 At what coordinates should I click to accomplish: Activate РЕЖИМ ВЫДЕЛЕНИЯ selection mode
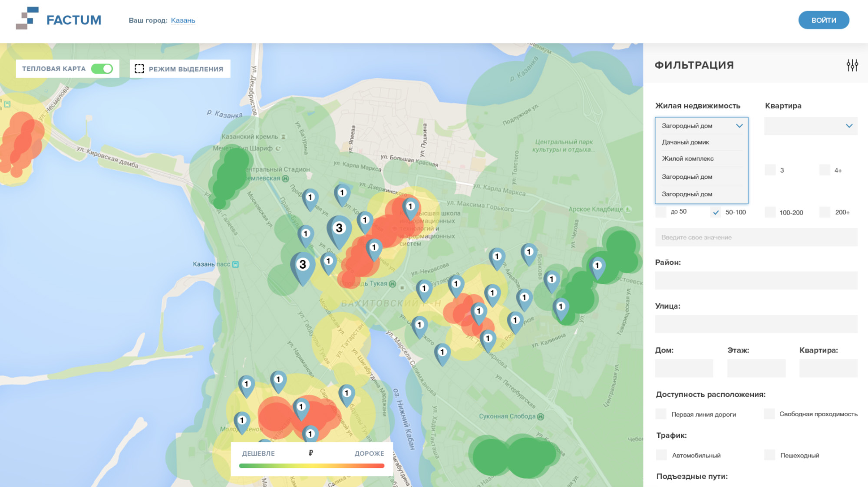180,69
